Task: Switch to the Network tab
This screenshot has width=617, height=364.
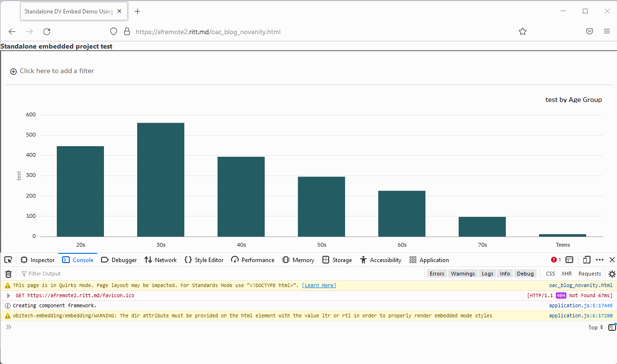Action: pos(160,260)
